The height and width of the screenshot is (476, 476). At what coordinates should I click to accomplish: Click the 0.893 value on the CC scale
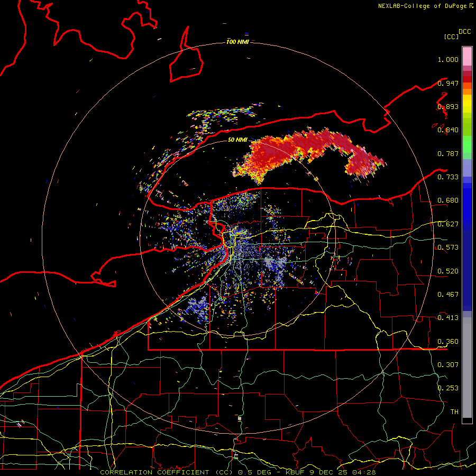[448, 106]
